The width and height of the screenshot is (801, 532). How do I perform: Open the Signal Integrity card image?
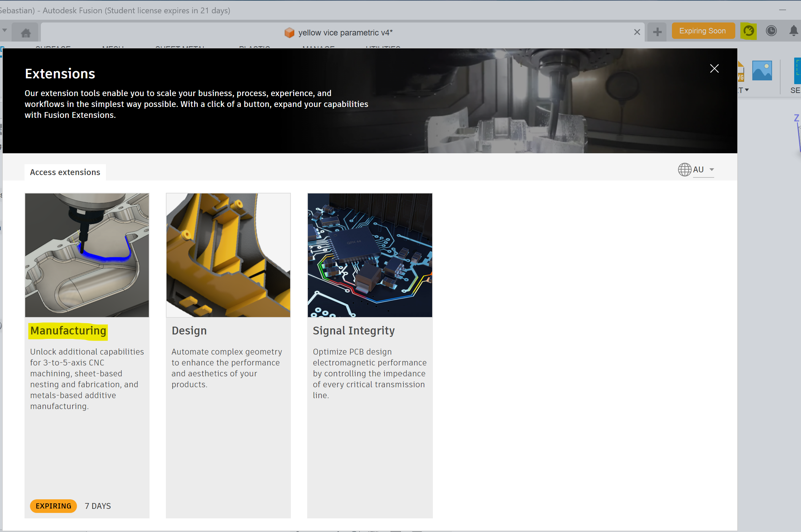(x=370, y=255)
